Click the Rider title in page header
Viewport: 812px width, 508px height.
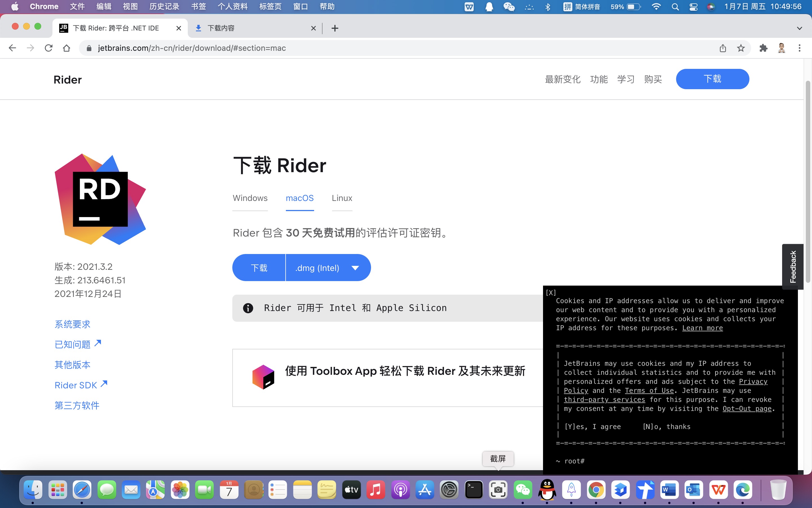coord(67,80)
